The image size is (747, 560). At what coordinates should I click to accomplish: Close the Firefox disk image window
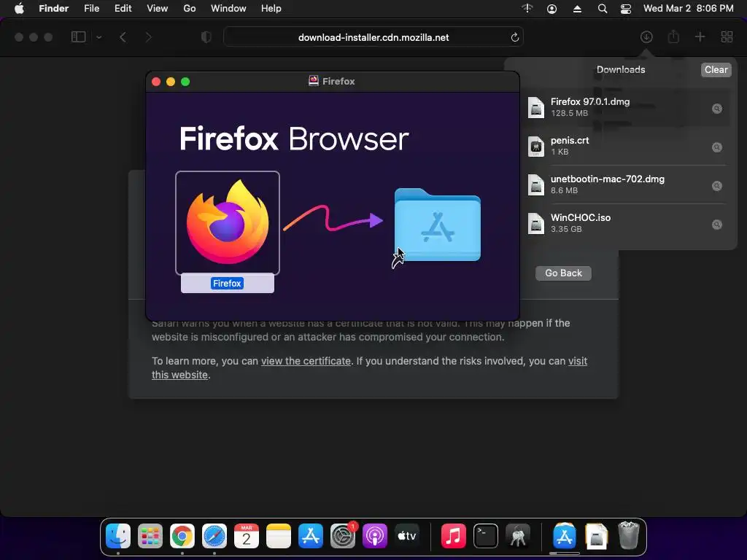tap(156, 82)
